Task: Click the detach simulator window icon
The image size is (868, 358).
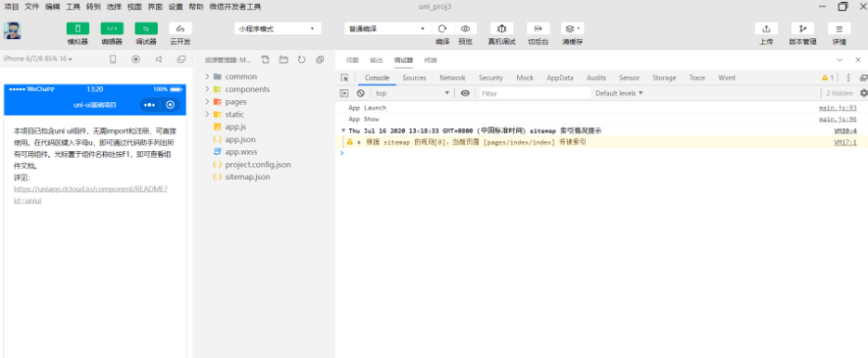Action: (181, 59)
